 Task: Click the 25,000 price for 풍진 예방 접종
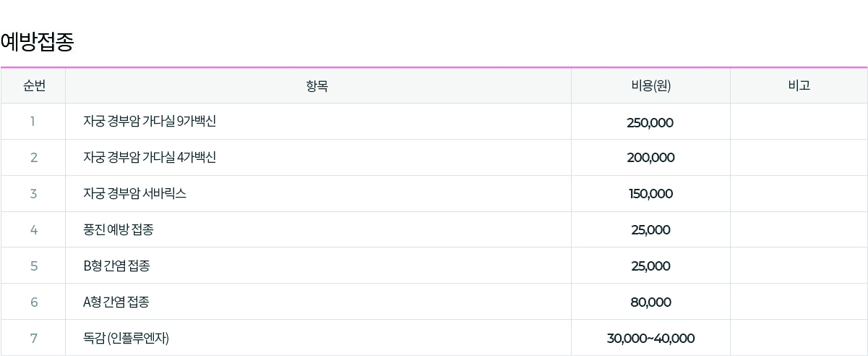[650, 230]
